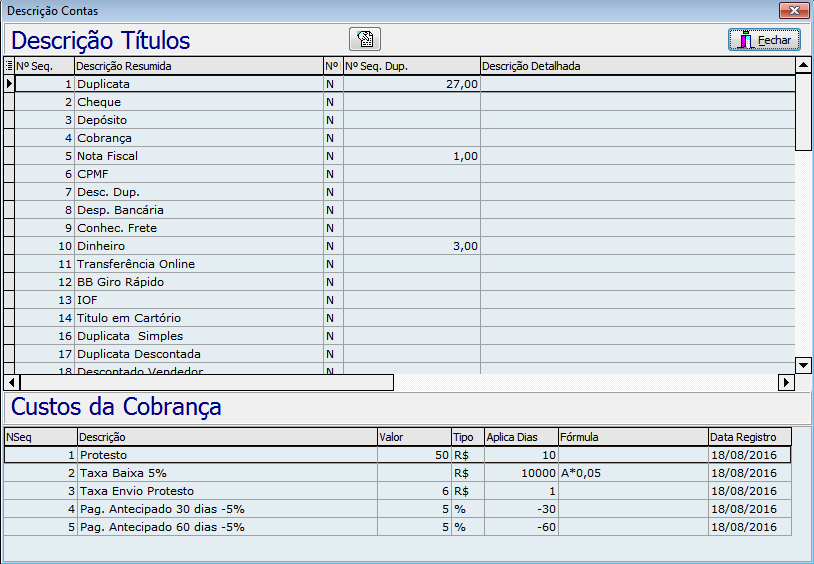Click the report icon button beside Descrição Títulos

click(365, 39)
